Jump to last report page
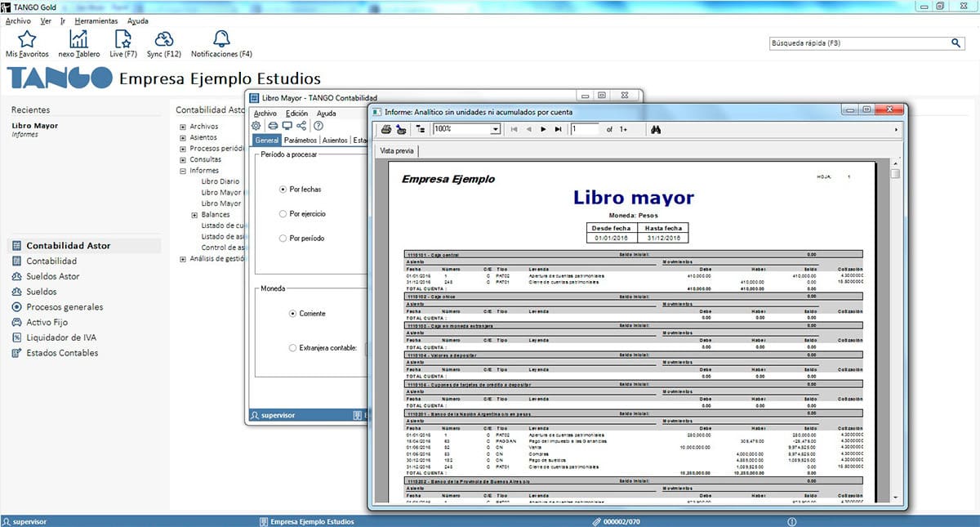 coord(558,129)
